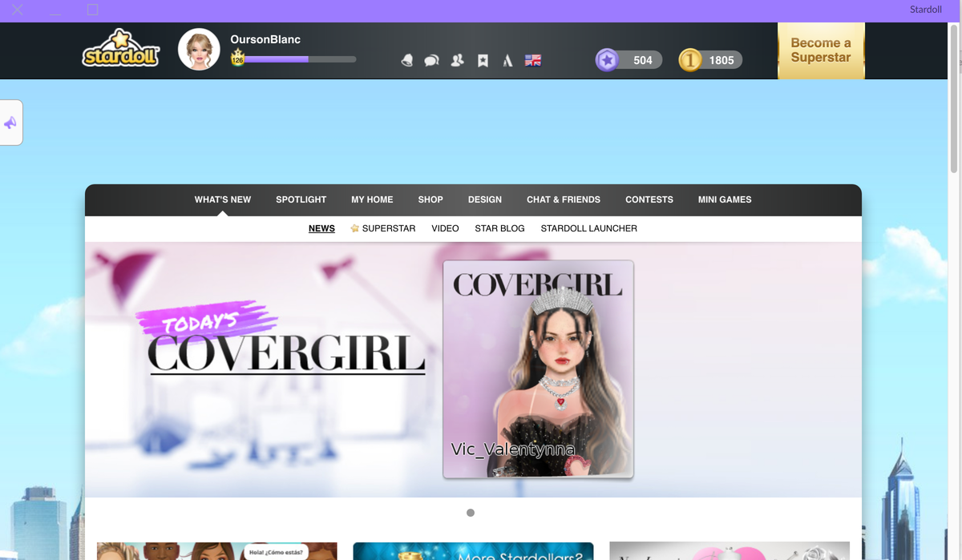Click the window maximize square button
This screenshot has height=560, width=962.
pos(92,10)
